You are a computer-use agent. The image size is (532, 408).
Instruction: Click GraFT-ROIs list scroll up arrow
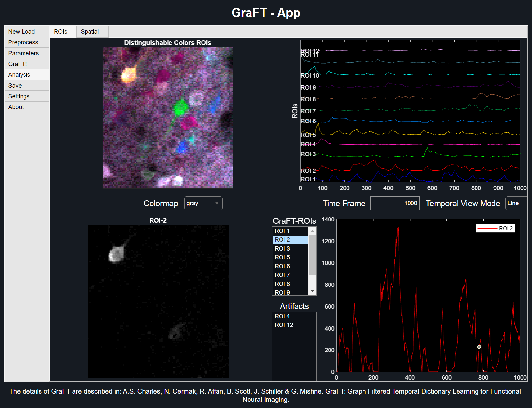click(x=313, y=231)
